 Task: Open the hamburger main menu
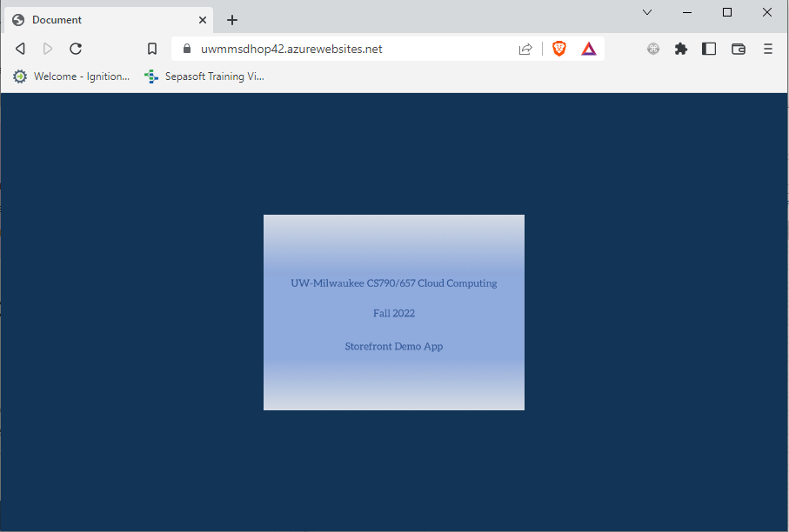tap(768, 49)
